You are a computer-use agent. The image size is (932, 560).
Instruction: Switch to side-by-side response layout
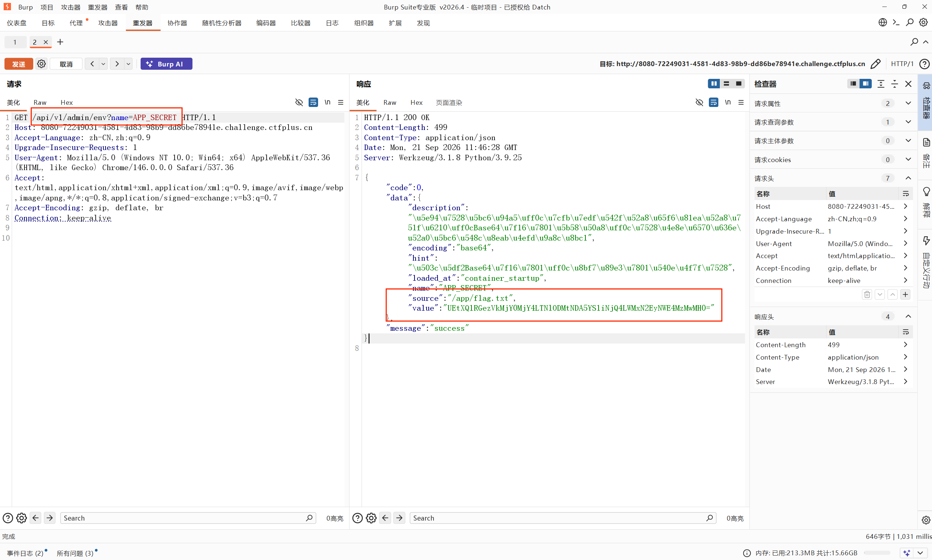[714, 83]
